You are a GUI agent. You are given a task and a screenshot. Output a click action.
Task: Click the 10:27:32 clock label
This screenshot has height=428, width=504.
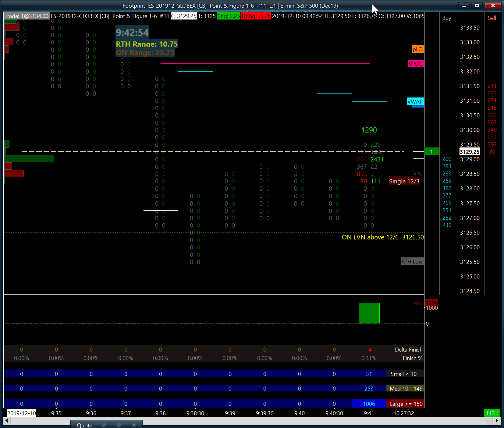(x=404, y=413)
